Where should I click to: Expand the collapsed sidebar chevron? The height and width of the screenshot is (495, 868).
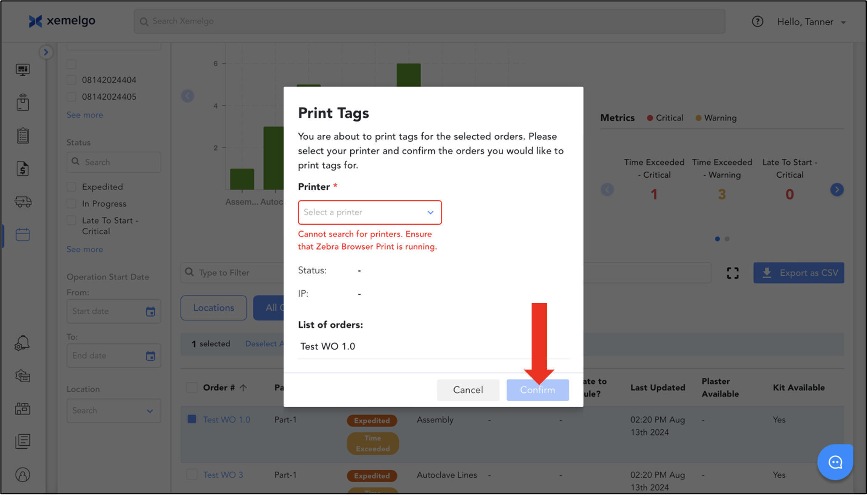46,52
